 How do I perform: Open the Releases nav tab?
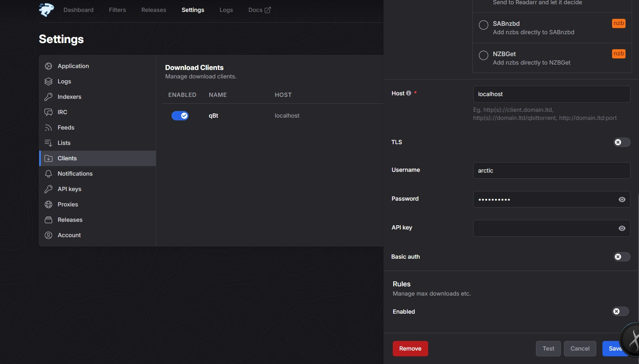154,10
